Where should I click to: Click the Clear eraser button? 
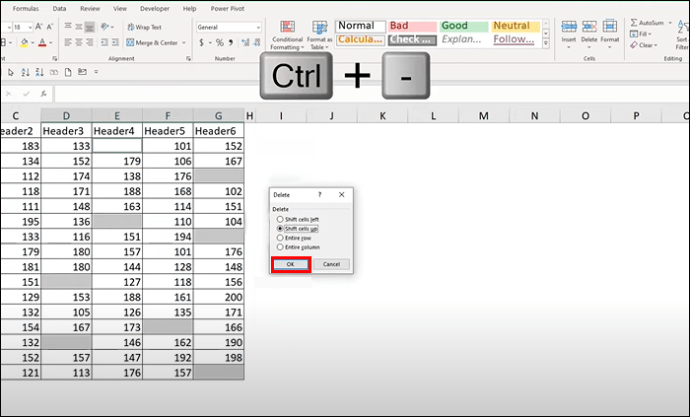pos(644,45)
